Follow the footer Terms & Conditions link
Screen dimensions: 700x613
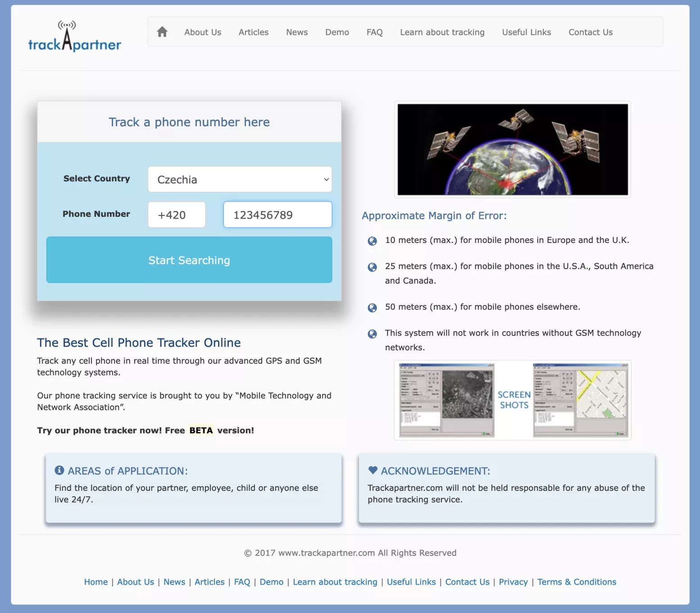pos(577,582)
